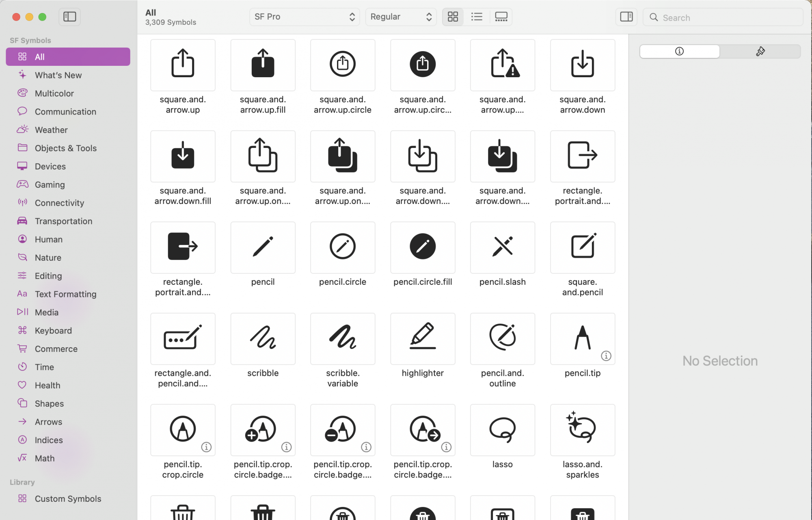
Task: Open the Multicolor category
Action: click(68, 93)
